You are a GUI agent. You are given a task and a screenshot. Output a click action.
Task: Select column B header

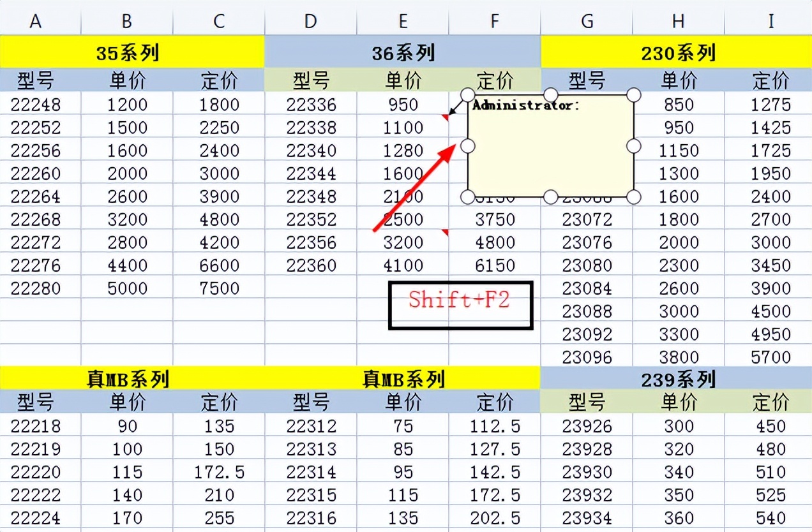pyautogui.click(x=127, y=22)
